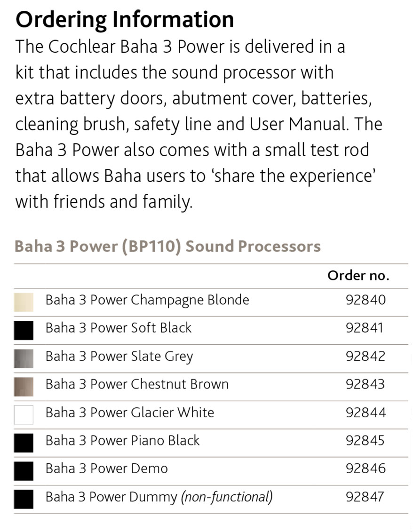Click Baha 3 Power Chestnut Brown text
Viewport: 413px width, 532px height.
(137, 384)
